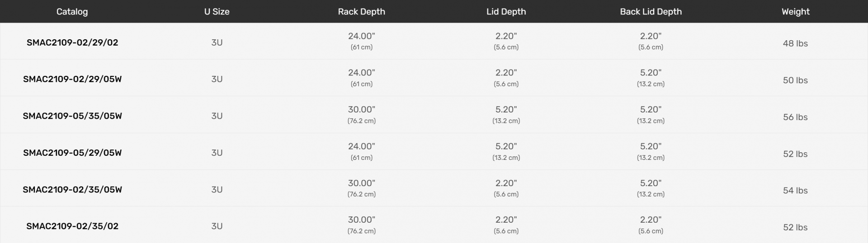The width and height of the screenshot is (868, 243).
Task: Select the 54 lbs weight value
Action: point(795,191)
